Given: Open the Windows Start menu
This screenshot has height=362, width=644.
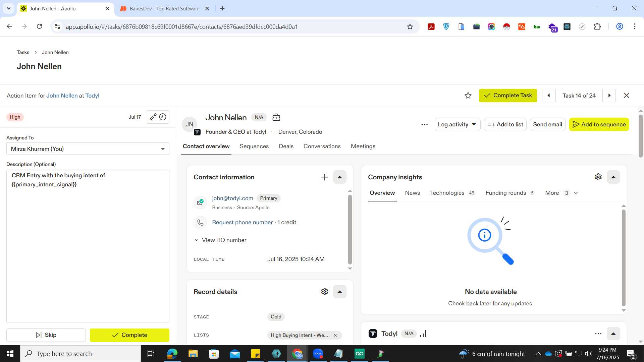Looking at the screenshot, I should [10, 354].
